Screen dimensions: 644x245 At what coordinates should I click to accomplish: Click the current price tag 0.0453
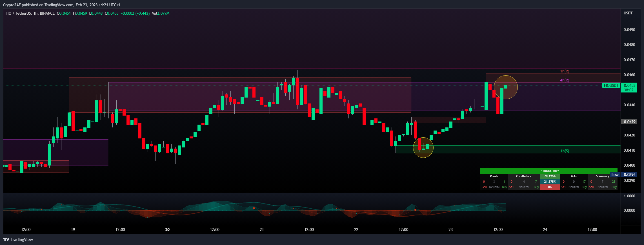630,85
